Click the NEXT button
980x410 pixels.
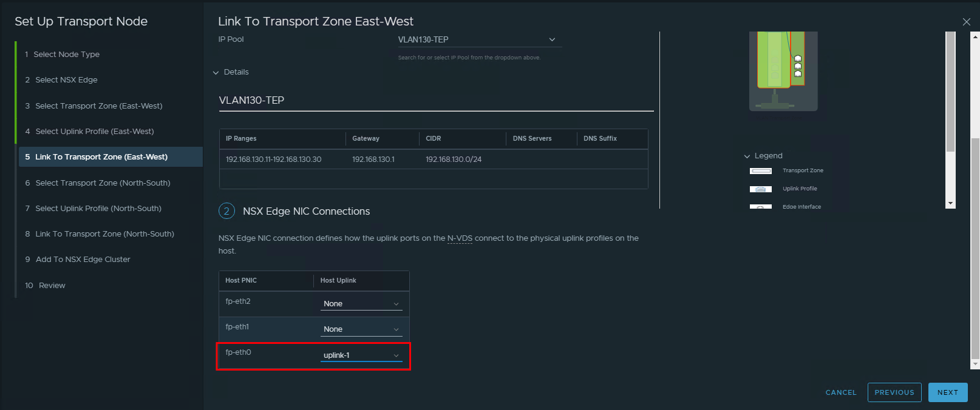(947, 392)
